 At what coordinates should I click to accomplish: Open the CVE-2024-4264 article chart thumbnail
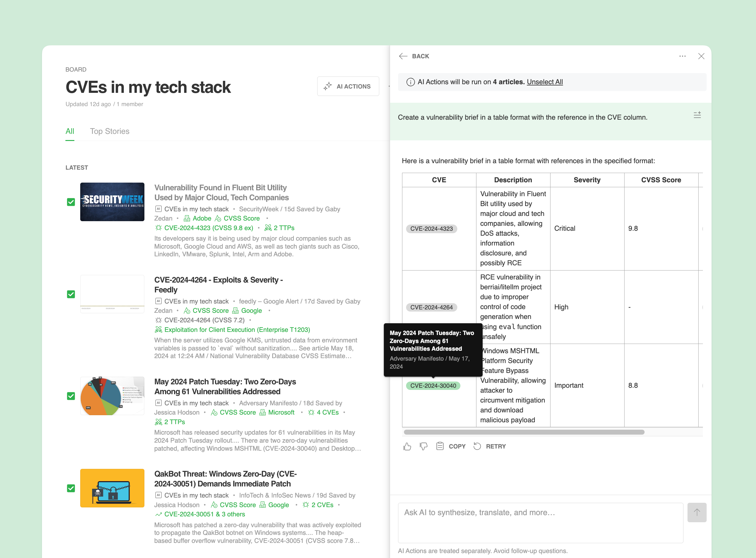pyautogui.click(x=112, y=294)
